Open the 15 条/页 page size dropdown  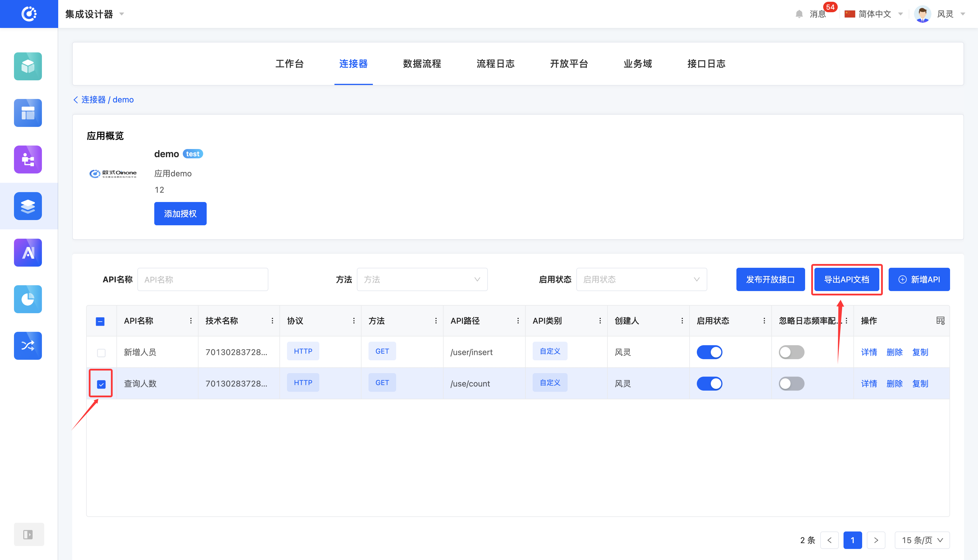coord(922,540)
